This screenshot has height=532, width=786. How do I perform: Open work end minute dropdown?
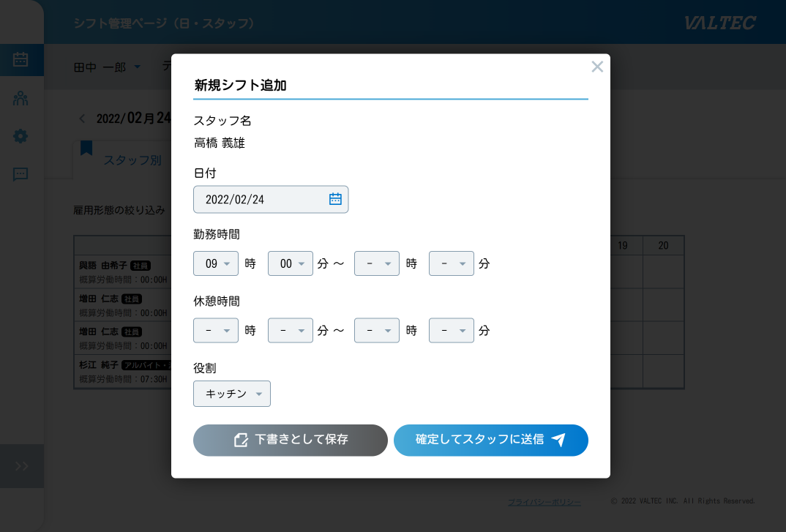pos(452,263)
